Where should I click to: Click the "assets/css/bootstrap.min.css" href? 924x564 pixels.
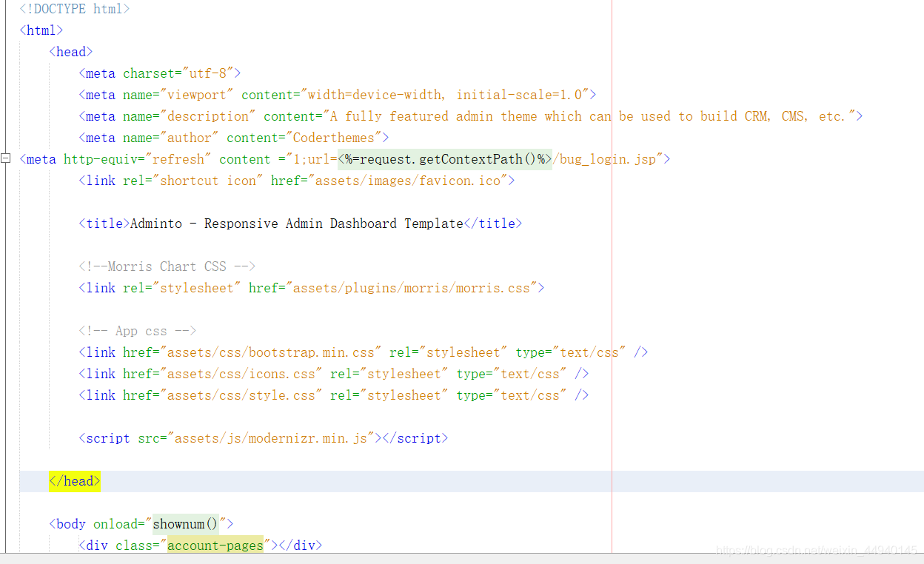tap(271, 352)
